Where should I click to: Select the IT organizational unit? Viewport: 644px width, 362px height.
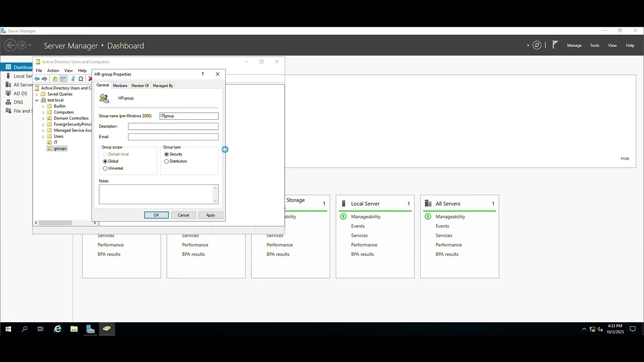point(55,142)
